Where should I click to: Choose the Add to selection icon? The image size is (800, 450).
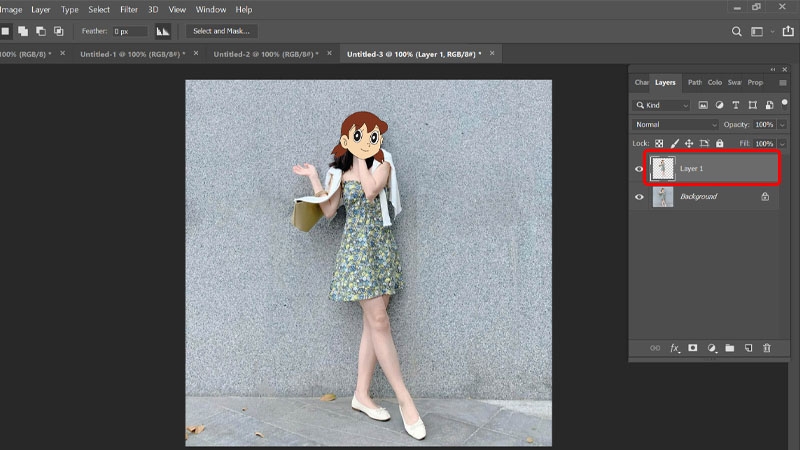tap(23, 31)
